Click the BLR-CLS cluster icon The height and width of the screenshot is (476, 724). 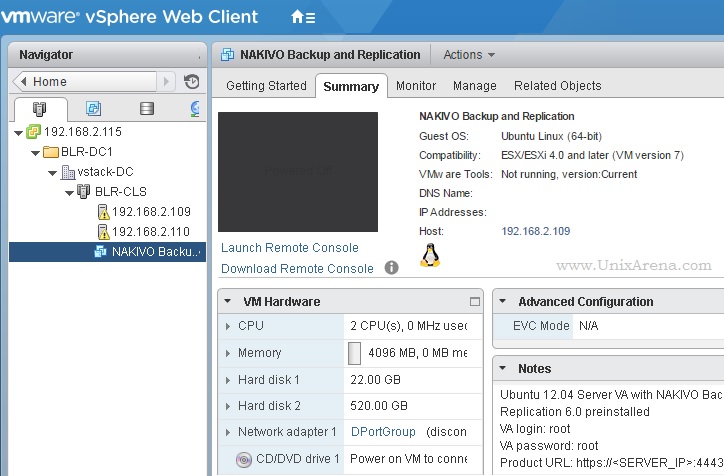(x=84, y=191)
